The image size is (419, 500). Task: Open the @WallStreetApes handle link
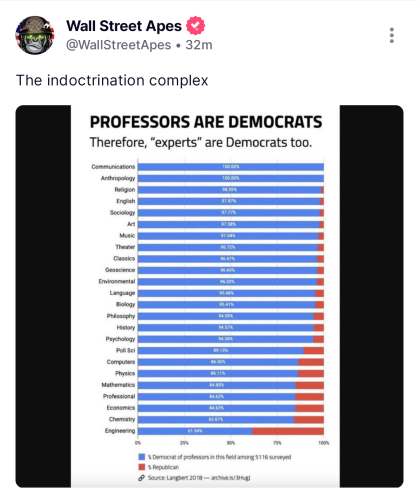pyautogui.click(x=119, y=45)
